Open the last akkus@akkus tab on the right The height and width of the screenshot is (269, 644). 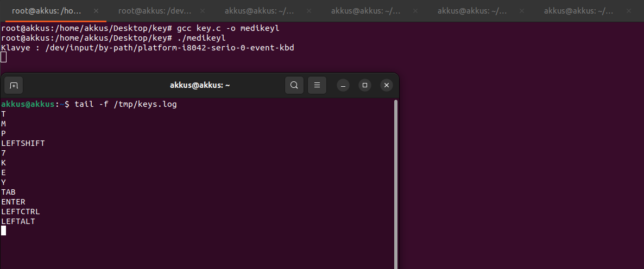579,10
